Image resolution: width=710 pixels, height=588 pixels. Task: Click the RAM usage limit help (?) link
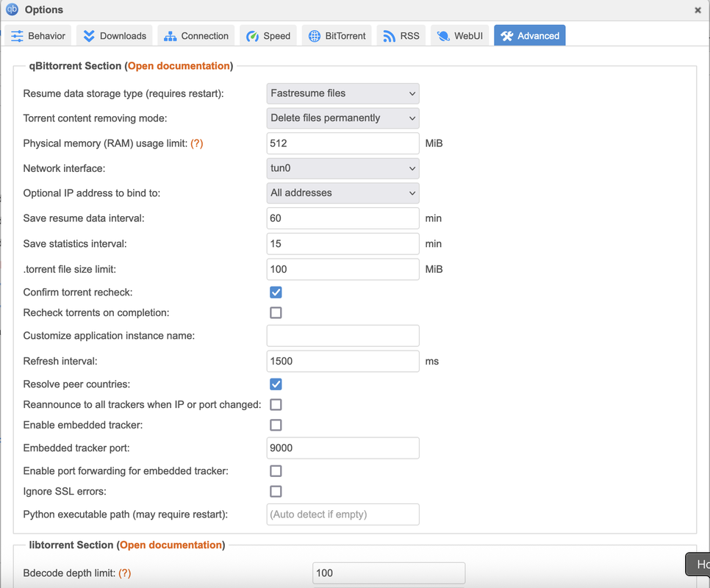tap(196, 143)
